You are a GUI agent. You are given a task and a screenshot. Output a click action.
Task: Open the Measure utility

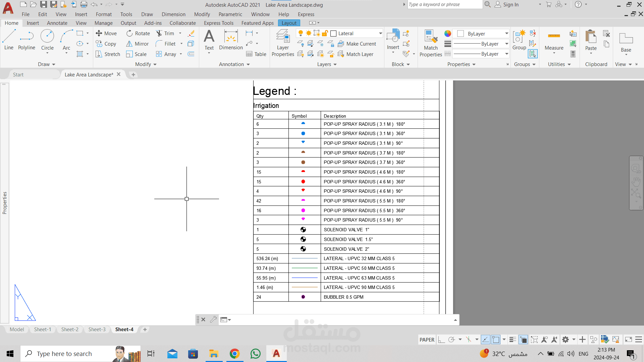pos(554,41)
